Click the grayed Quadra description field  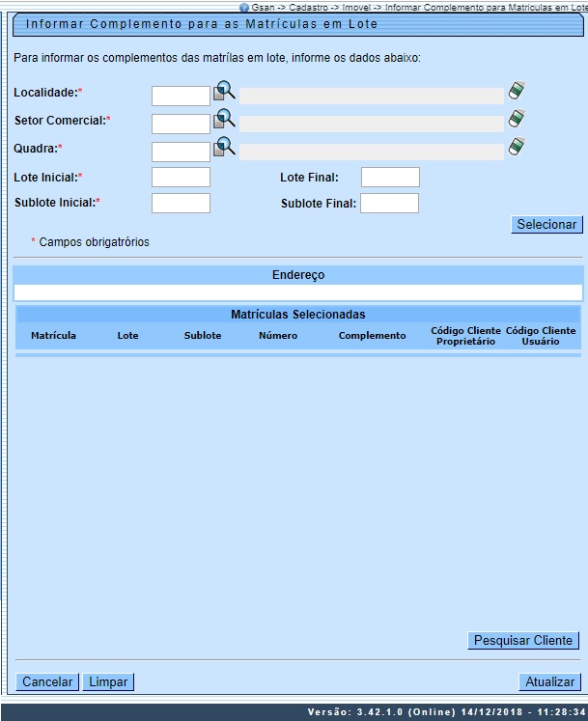[372, 153]
